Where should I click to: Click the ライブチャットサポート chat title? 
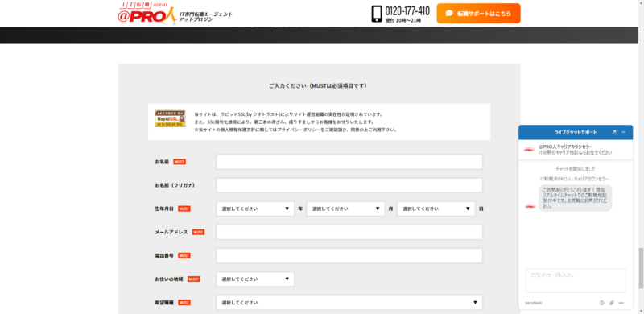[x=576, y=132]
